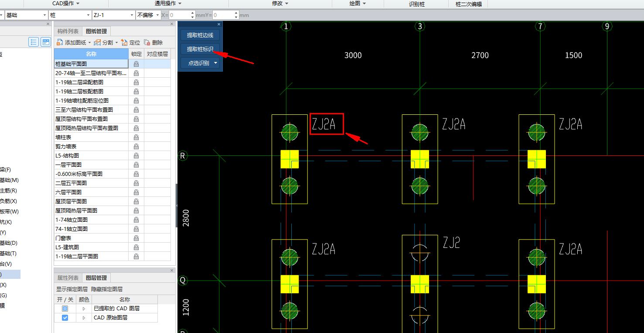The image size is (644, 333).
Task: Expand the CAD 原始图层 row triangle
Action: point(83,318)
